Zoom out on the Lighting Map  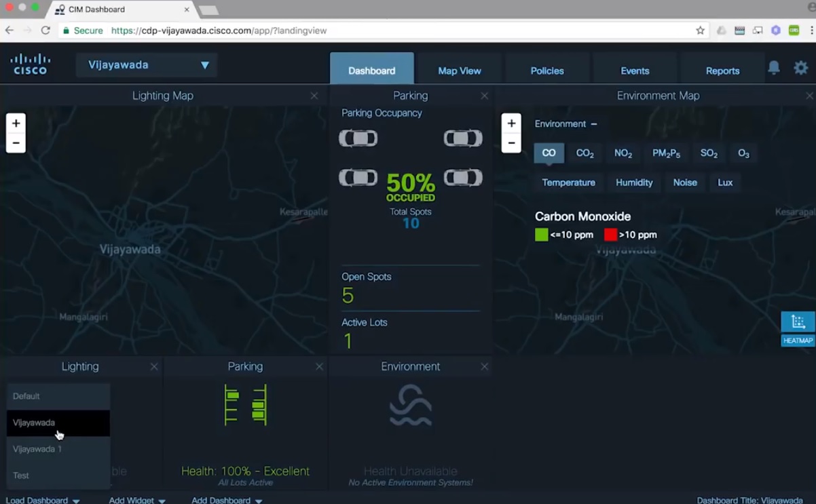pos(16,143)
